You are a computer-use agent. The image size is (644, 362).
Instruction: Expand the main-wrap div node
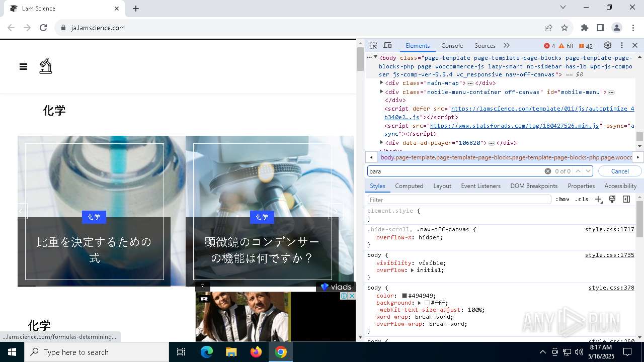click(381, 82)
